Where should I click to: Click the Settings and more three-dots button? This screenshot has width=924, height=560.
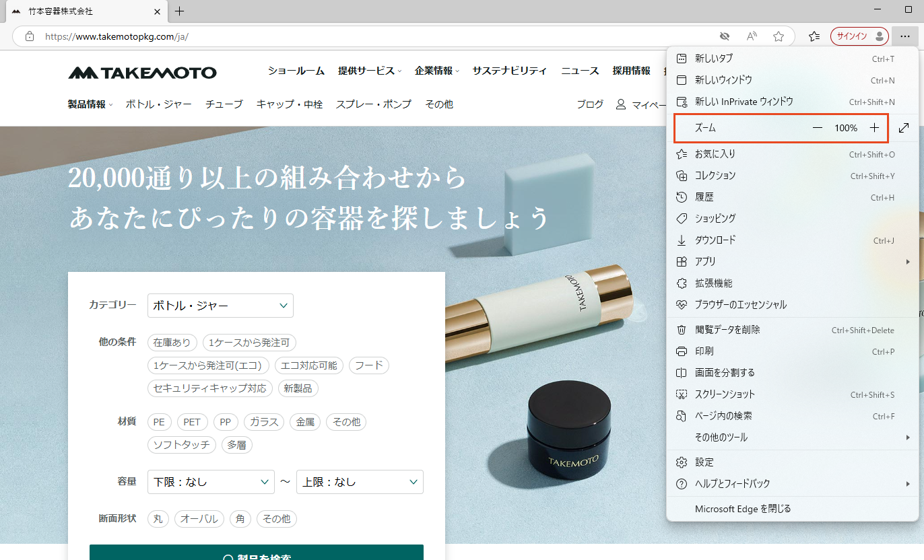(x=904, y=36)
